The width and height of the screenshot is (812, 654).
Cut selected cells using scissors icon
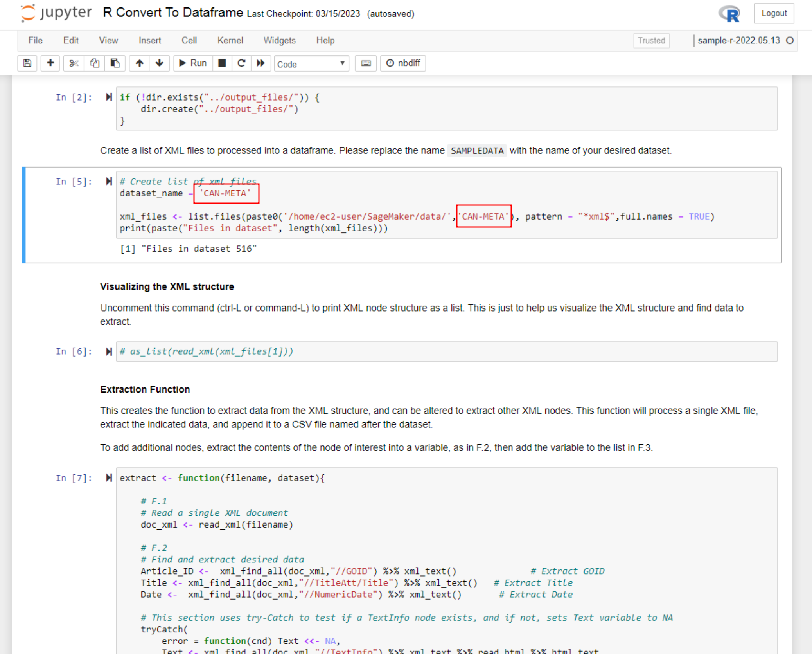coord(74,63)
